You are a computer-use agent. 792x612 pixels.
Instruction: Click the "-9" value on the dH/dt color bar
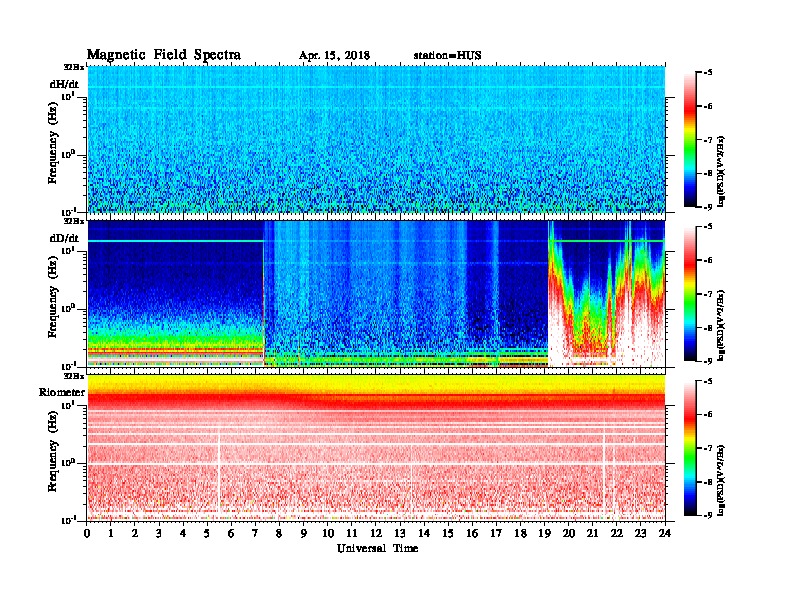[x=707, y=207]
